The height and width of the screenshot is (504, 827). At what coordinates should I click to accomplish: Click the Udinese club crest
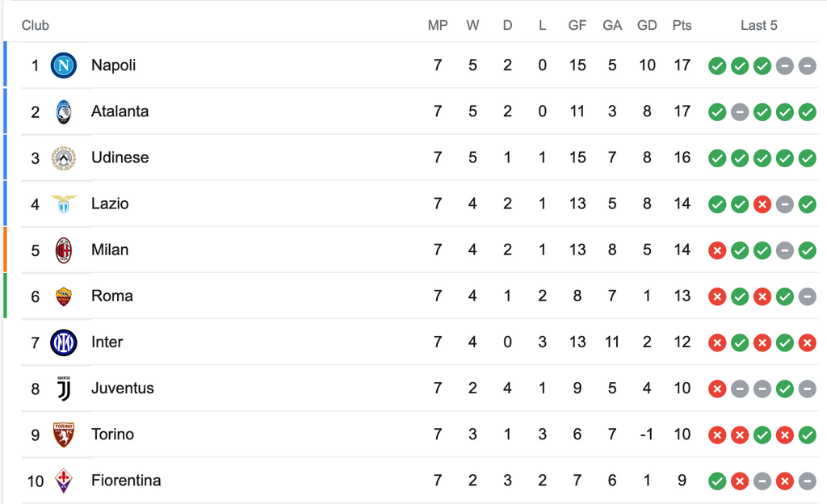[x=63, y=157]
